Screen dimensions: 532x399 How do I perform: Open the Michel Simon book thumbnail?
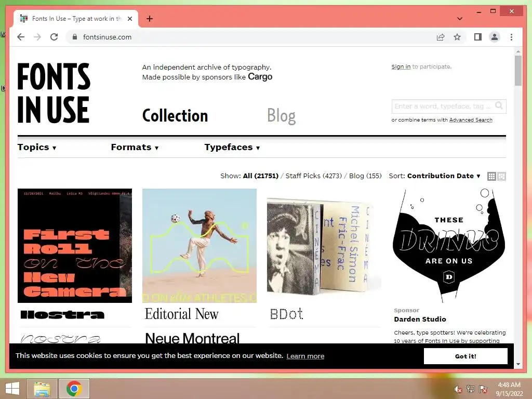point(324,246)
